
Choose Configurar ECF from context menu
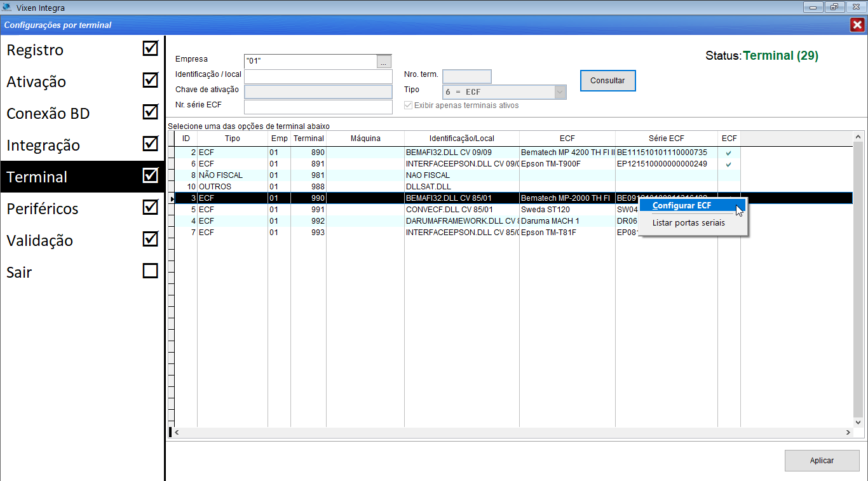(681, 205)
